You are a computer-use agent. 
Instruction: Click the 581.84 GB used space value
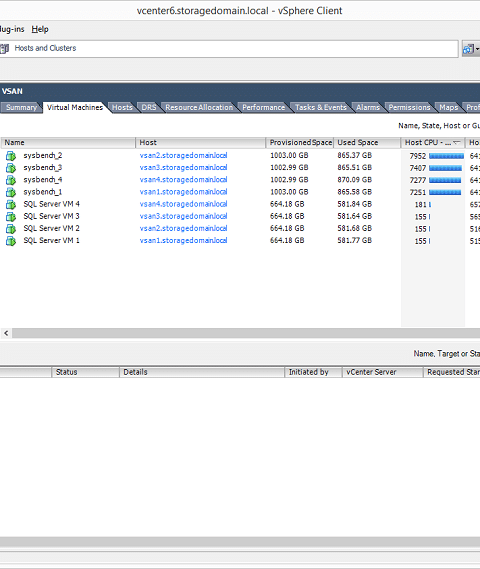click(354, 204)
